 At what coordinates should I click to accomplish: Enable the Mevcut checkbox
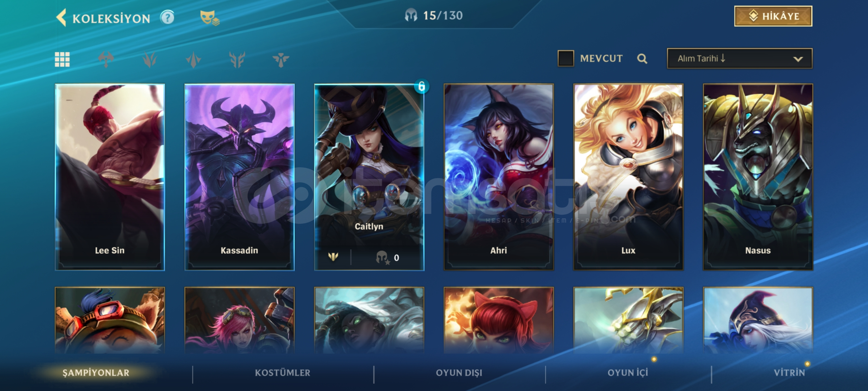click(x=566, y=58)
